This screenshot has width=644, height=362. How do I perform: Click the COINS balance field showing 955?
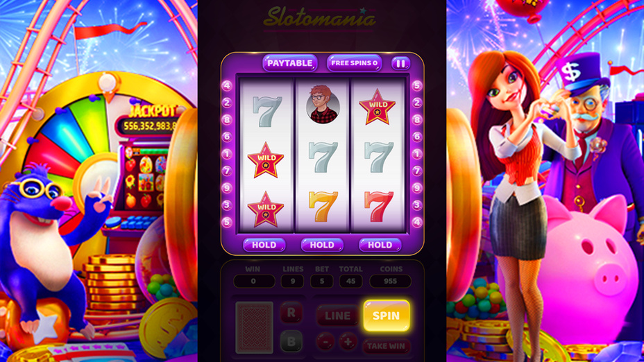(x=390, y=281)
